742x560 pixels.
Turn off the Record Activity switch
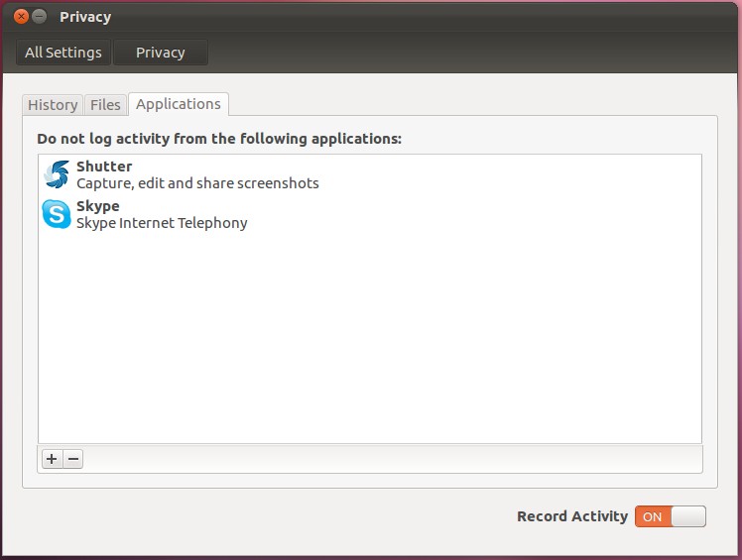(670, 516)
